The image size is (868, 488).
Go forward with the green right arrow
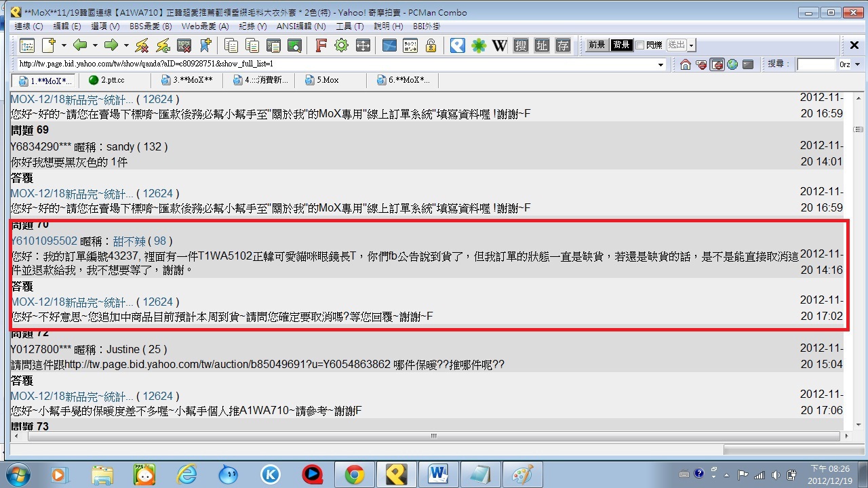[111, 45]
